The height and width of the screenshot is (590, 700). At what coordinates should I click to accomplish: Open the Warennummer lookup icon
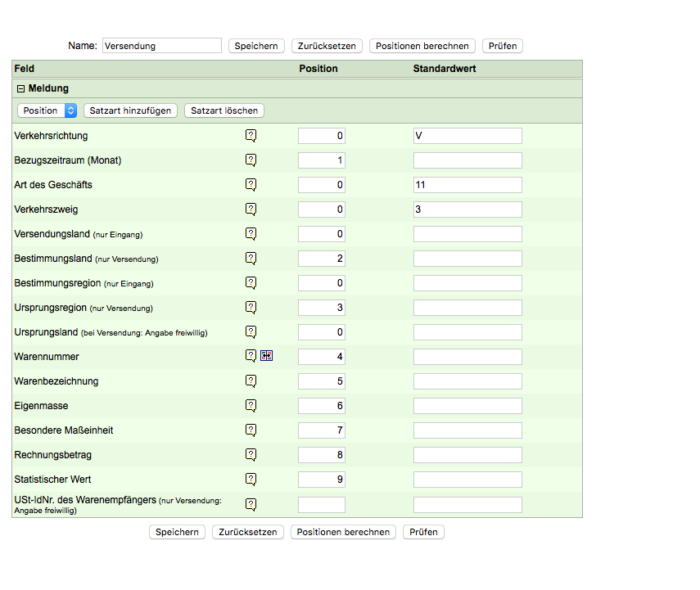266,356
